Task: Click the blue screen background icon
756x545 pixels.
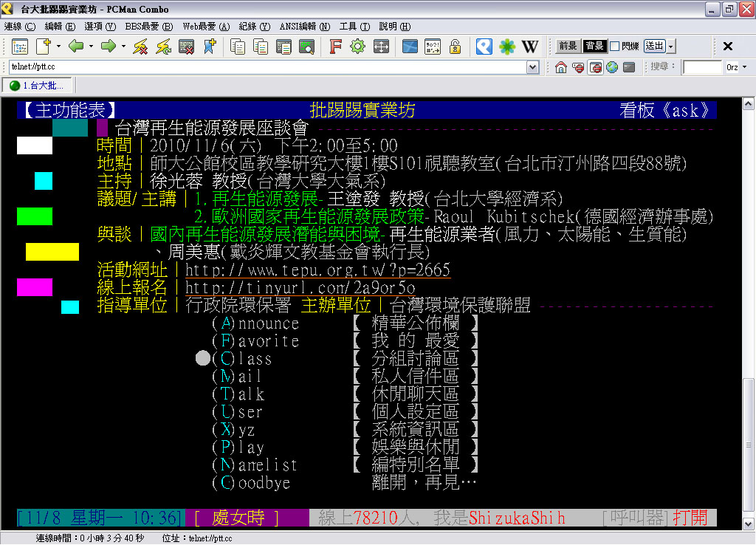Action: (410, 47)
